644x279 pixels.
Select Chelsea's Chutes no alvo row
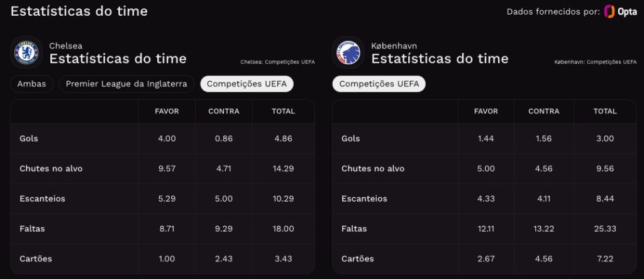pos(163,169)
